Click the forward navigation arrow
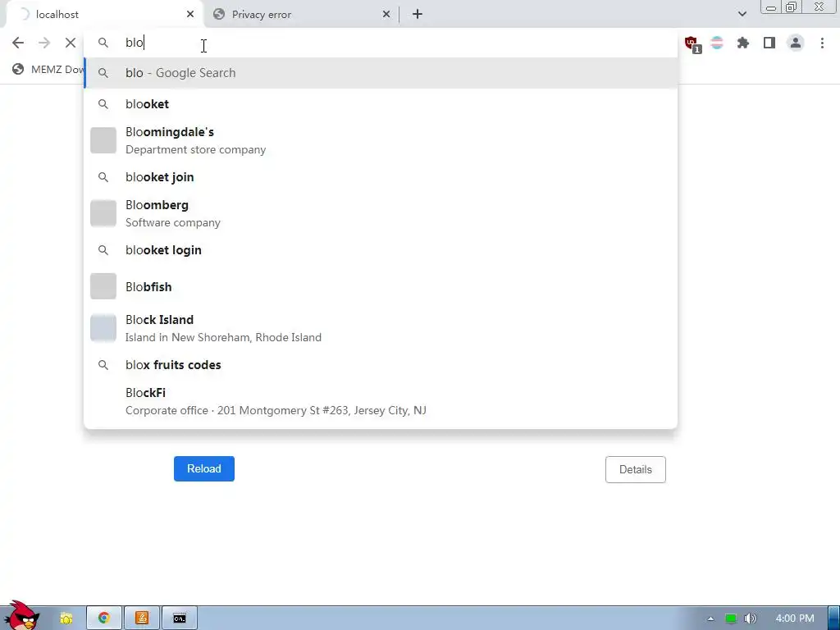The image size is (840, 630). point(44,43)
